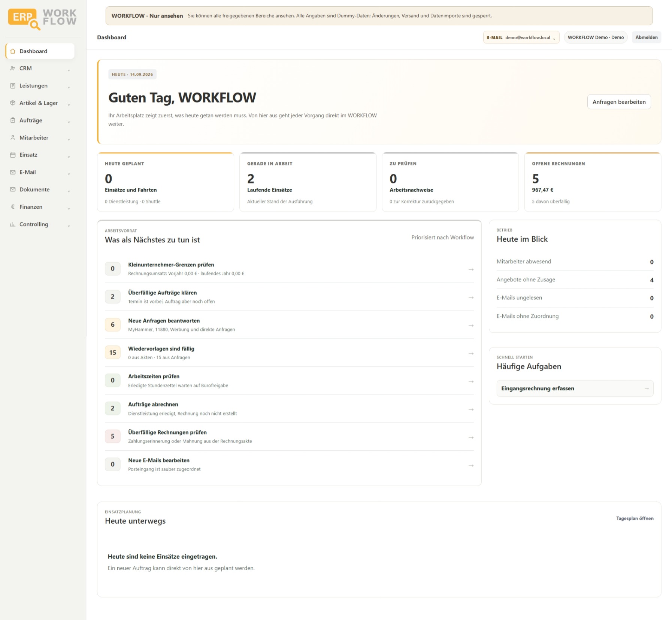This screenshot has width=672, height=620.
Task: Click the Finanzen euro icon
Action: [13, 207]
